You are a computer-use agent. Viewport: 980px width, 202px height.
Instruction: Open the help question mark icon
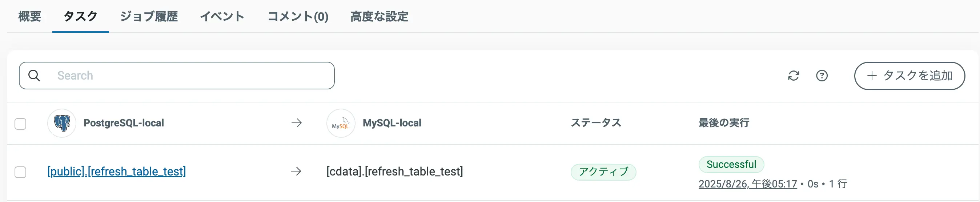[x=822, y=76]
